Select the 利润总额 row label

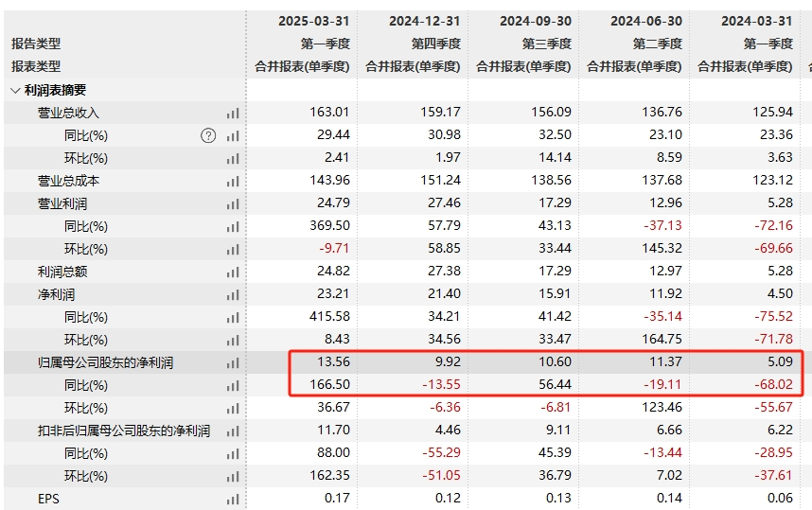pyautogui.click(x=62, y=272)
